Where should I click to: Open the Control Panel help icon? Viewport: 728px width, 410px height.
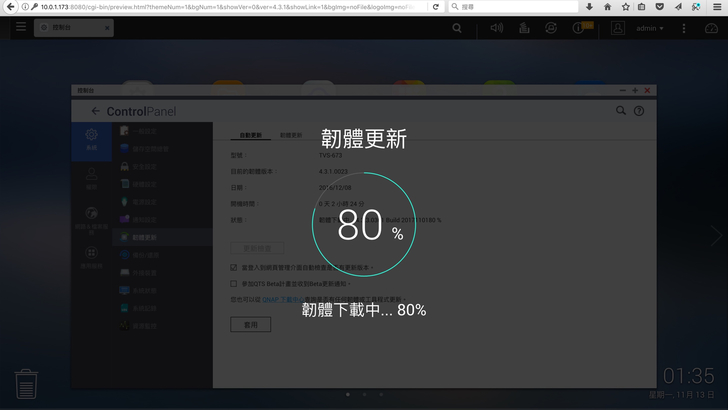point(639,111)
